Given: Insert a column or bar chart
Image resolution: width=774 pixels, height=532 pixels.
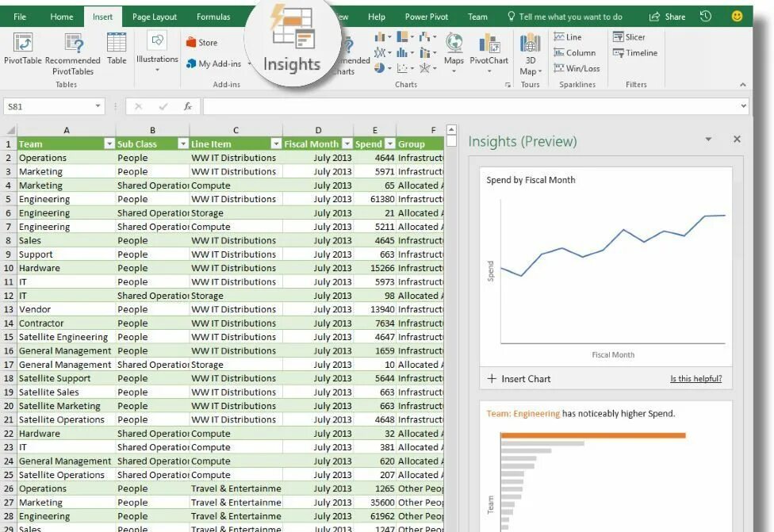Looking at the screenshot, I should 382,37.
